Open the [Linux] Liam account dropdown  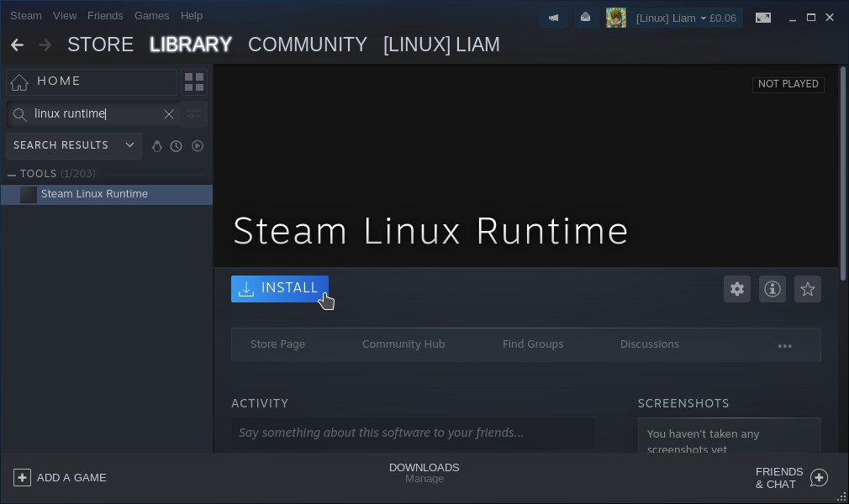click(x=686, y=18)
